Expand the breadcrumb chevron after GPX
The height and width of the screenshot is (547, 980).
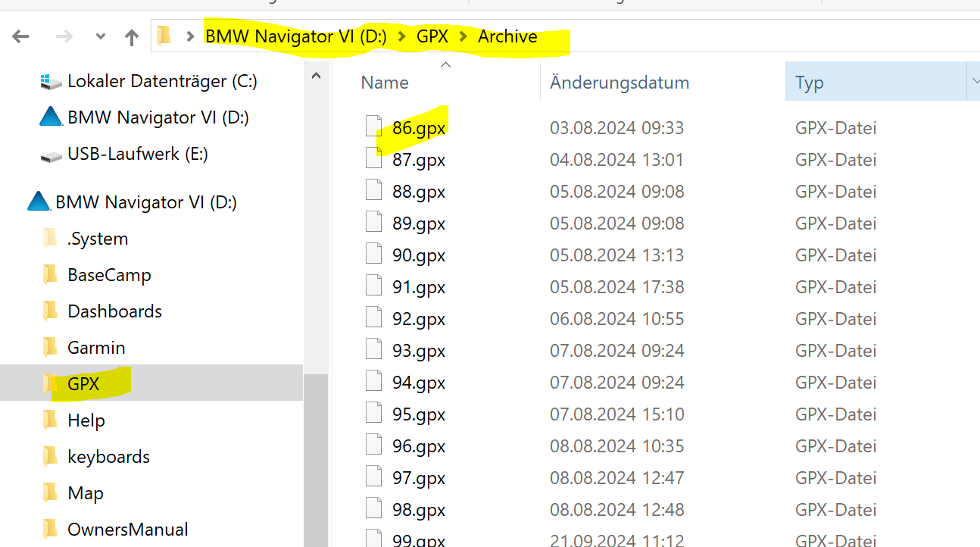462,36
